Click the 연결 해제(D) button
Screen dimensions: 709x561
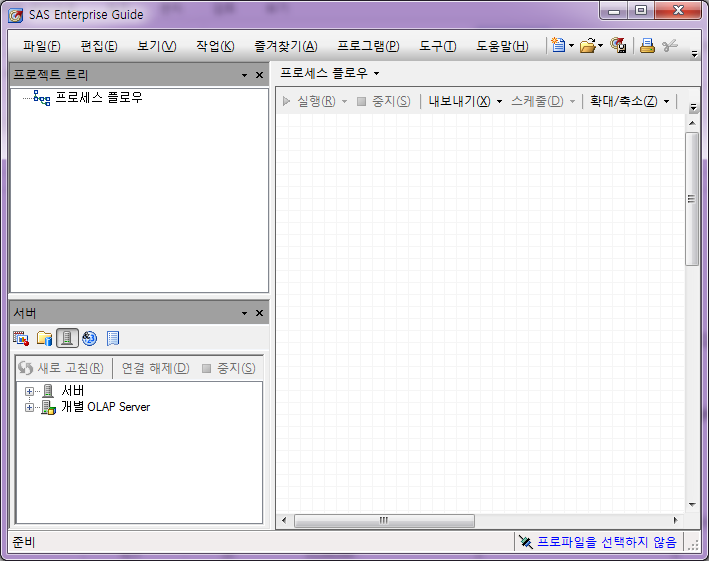pos(155,368)
